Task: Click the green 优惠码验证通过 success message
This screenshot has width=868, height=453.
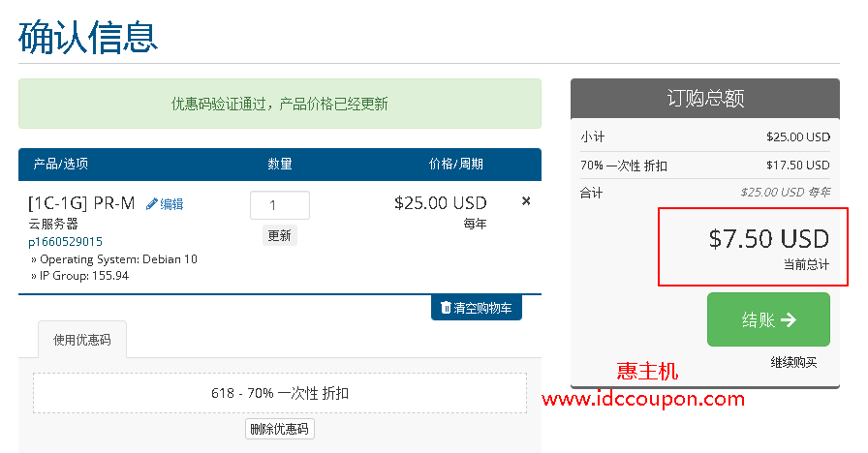Action: coord(280,104)
